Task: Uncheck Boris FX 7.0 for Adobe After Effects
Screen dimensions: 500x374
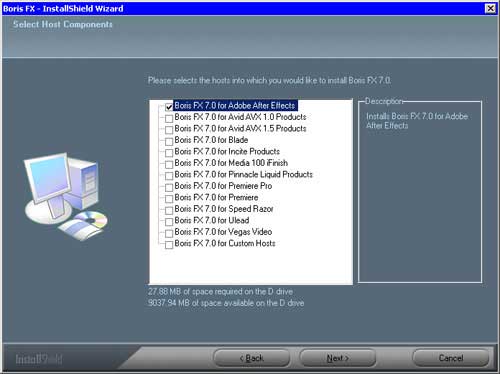Action: click(169, 107)
